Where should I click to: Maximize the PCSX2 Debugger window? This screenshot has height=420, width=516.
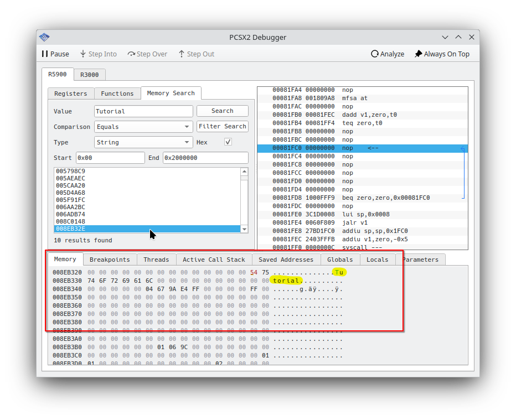tap(458, 37)
